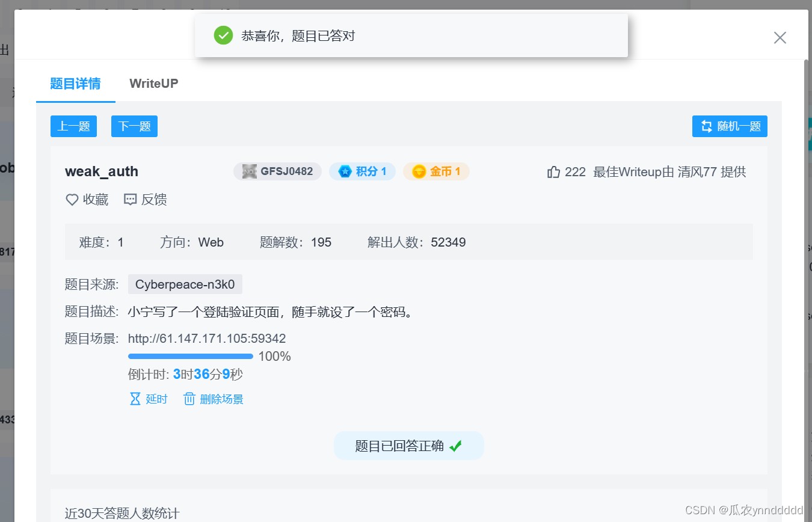The width and height of the screenshot is (812, 522).
Task: Open the 反馈 feedback dialog
Action: point(131,199)
